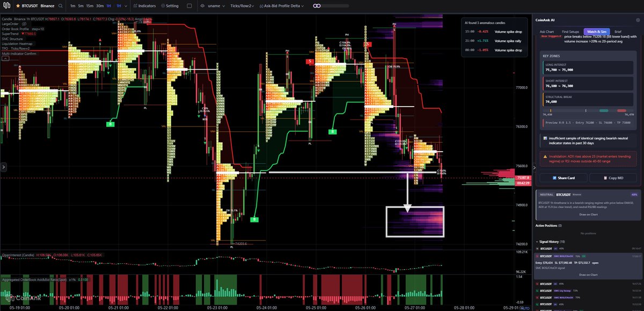
Task: Toggle the favorite star next to BTCUSDT
Action: [x=18, y=6]
